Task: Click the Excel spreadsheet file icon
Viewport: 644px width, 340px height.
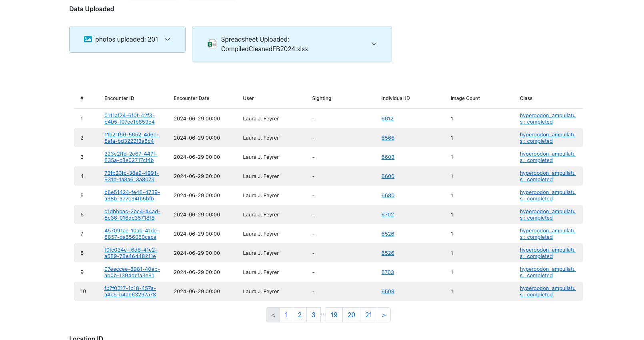Action: pyautogui.click(x=212, y=44)
